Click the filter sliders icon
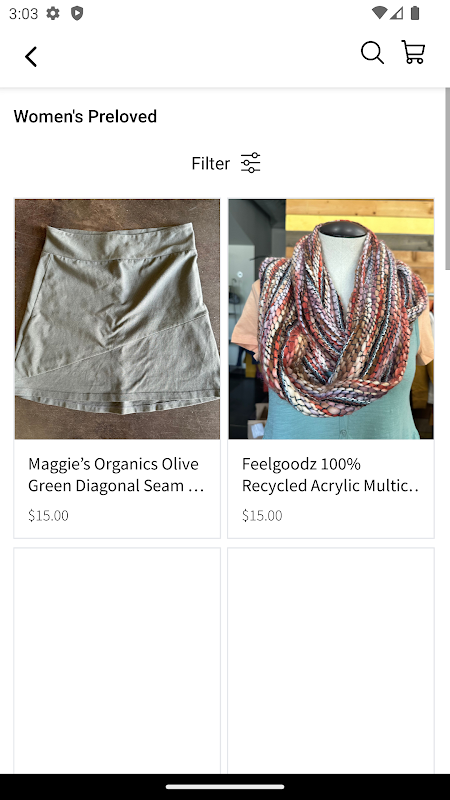 [x=251, y=163]
